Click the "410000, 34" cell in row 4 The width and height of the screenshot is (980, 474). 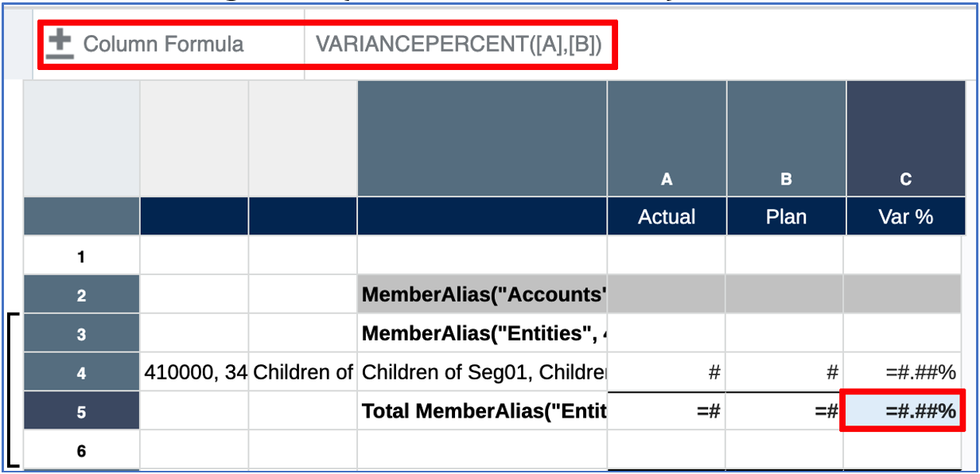[194, 372]
